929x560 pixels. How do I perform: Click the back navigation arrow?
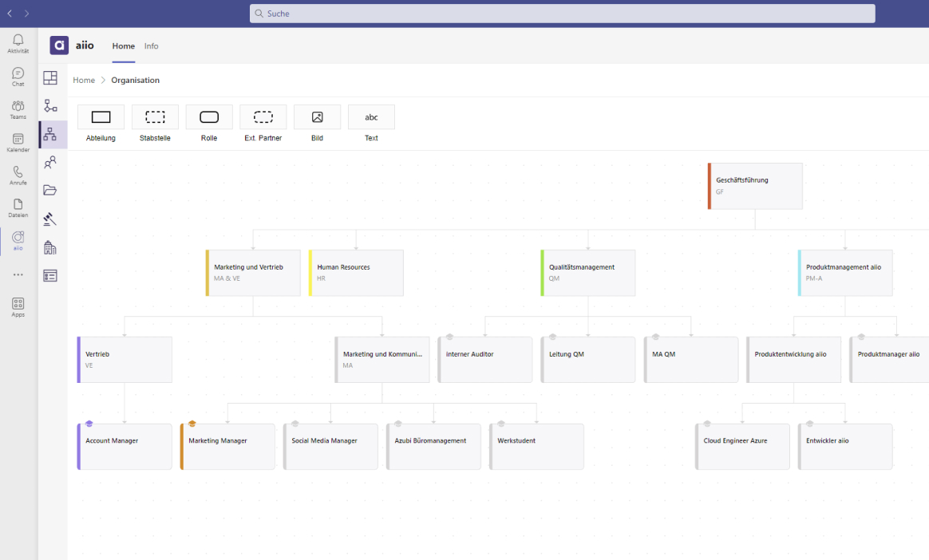click(x=9, y=13)
